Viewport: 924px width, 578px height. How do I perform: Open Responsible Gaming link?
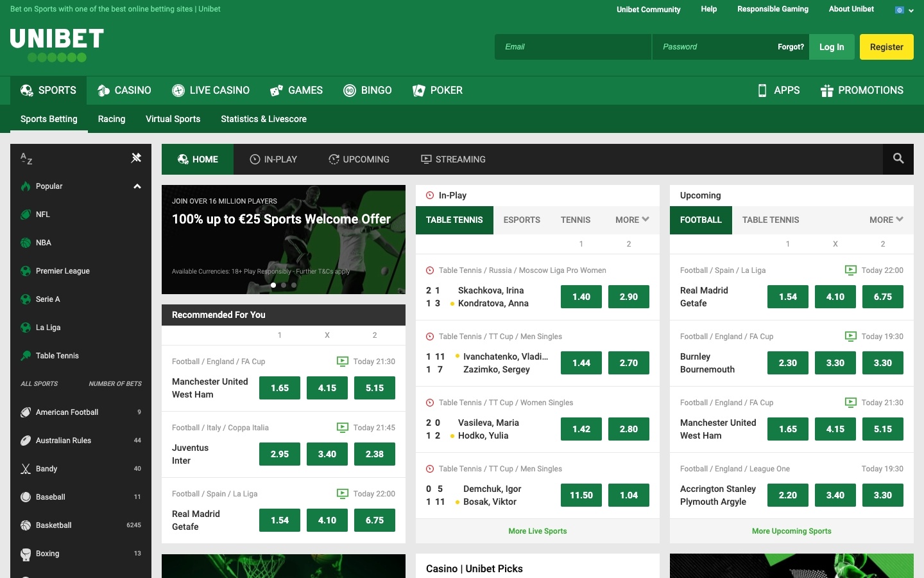click(x=773, y=9)
